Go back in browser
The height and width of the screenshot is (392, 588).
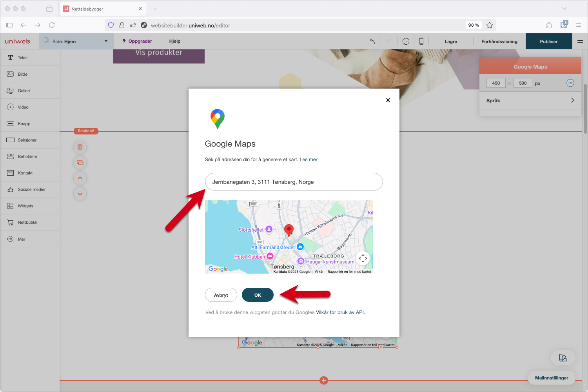(24, 25)
